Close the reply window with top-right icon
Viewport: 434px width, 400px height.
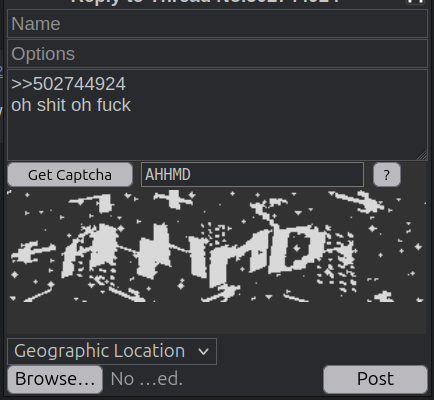(x=415, y=2)
